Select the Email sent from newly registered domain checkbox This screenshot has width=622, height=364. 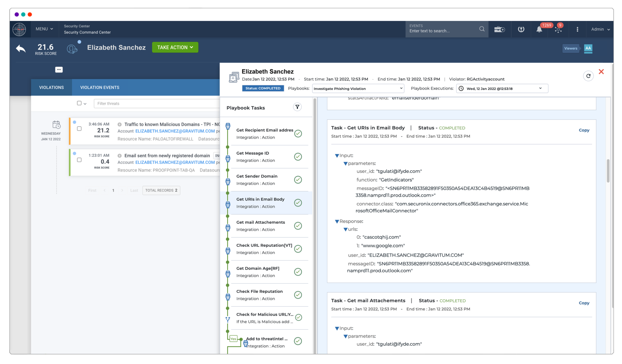tap(79, 160)
